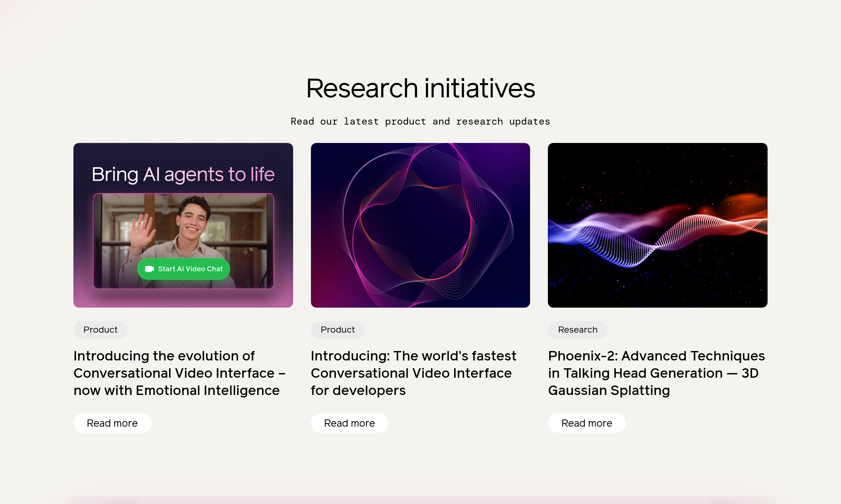The height and width of the screenshot is (504, 841).
Task: Open the particle wave Phoenix-2 article image
Action: click(657, 225)
